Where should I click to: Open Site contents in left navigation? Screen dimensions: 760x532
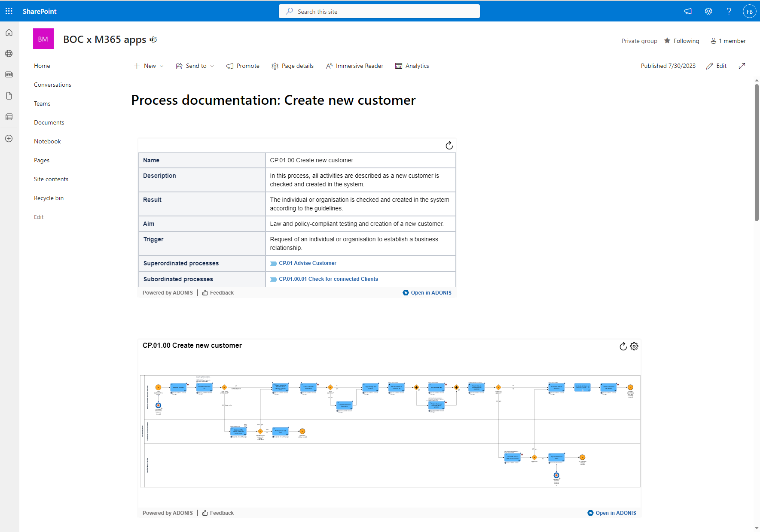point(51,179)
